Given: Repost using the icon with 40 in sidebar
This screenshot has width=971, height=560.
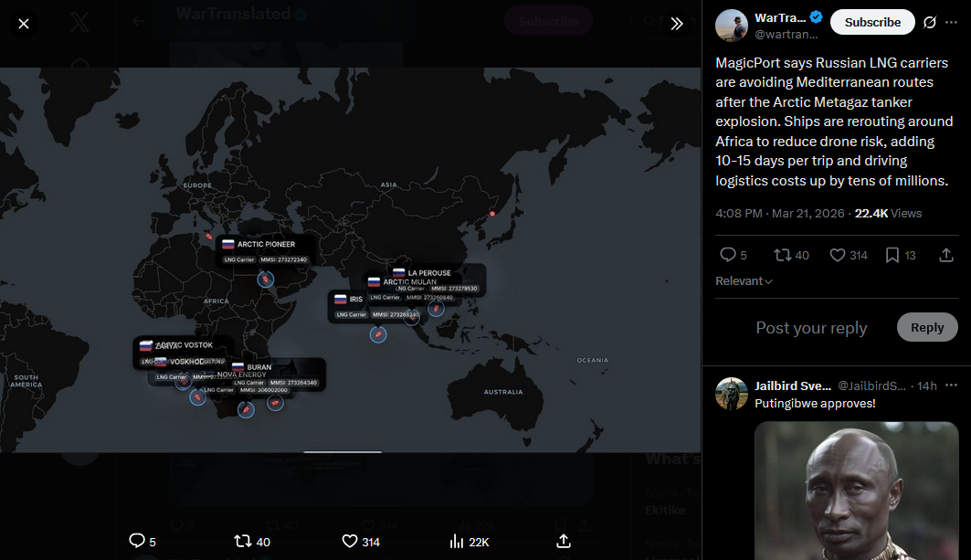Looking at the screenshot, I should click(x=791, y=255).
